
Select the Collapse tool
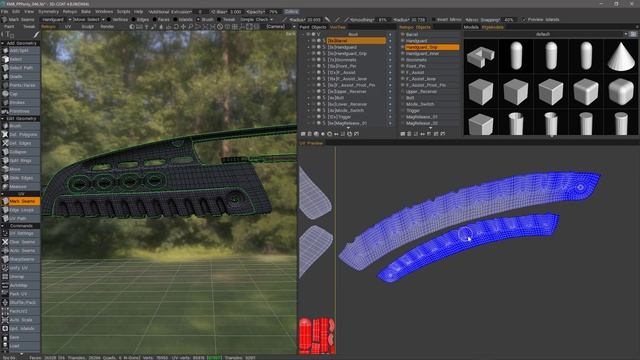tap(20, 152)
